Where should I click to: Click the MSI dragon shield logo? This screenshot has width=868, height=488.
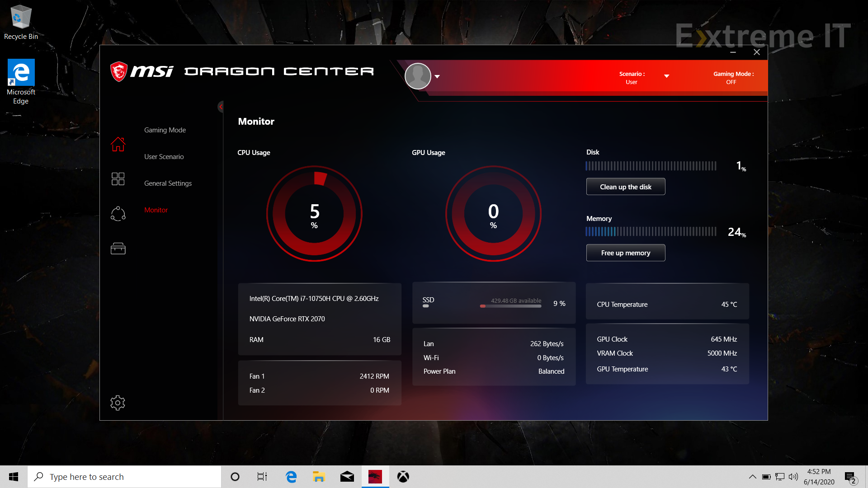point(119,71)
